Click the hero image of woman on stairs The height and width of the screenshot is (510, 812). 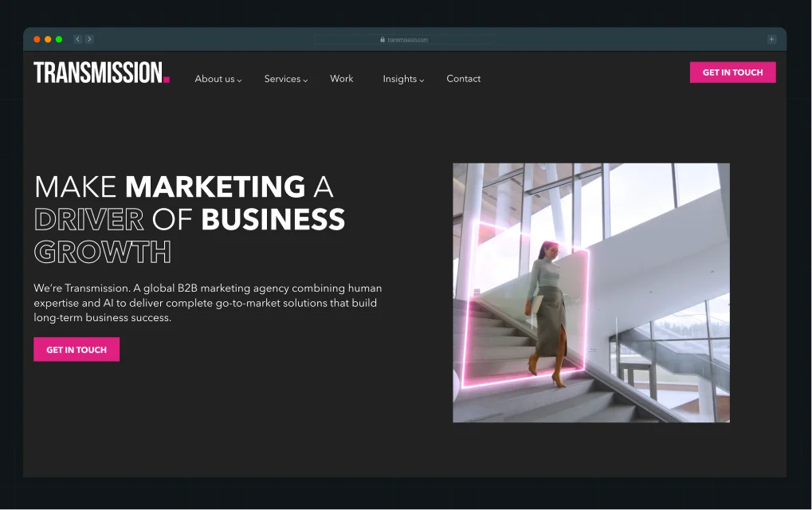pos(591,293)
